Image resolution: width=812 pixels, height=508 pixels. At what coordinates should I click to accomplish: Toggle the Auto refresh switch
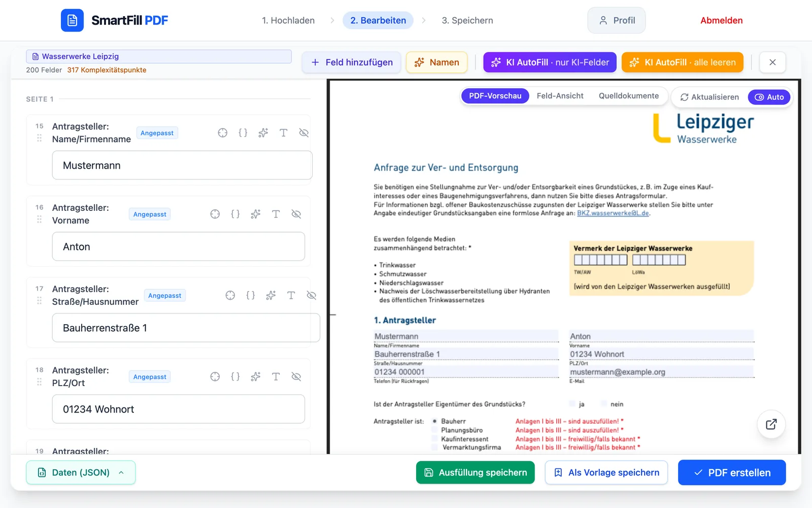[x=769, y=97]
